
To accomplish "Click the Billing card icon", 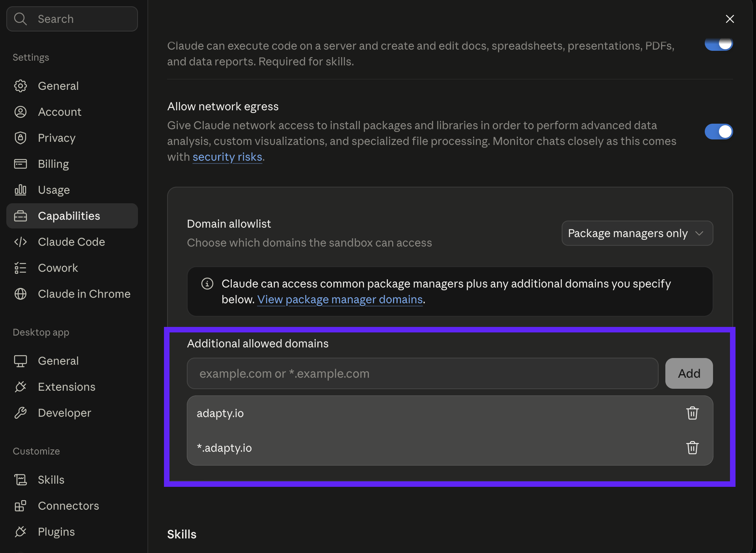I will [x=20, y=164].
